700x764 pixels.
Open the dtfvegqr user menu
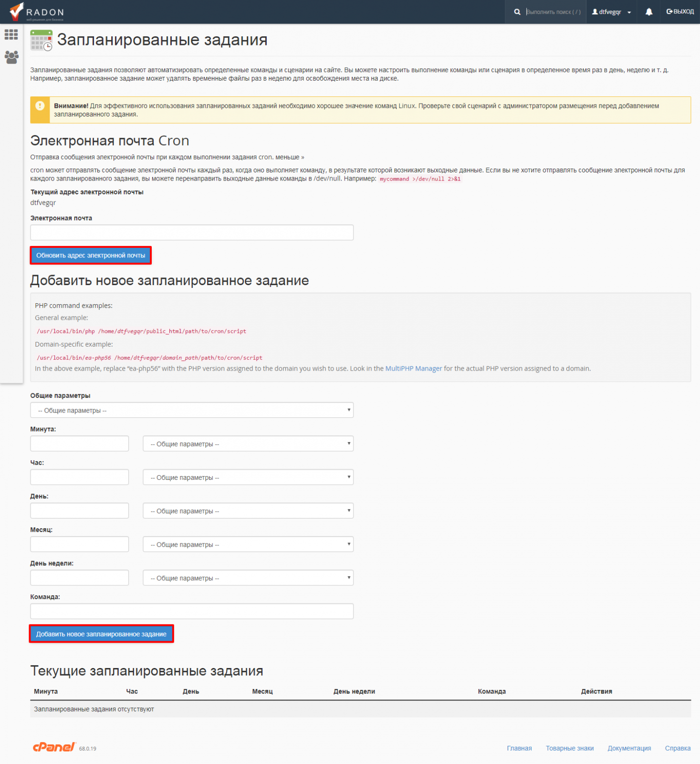coord(611,12)
